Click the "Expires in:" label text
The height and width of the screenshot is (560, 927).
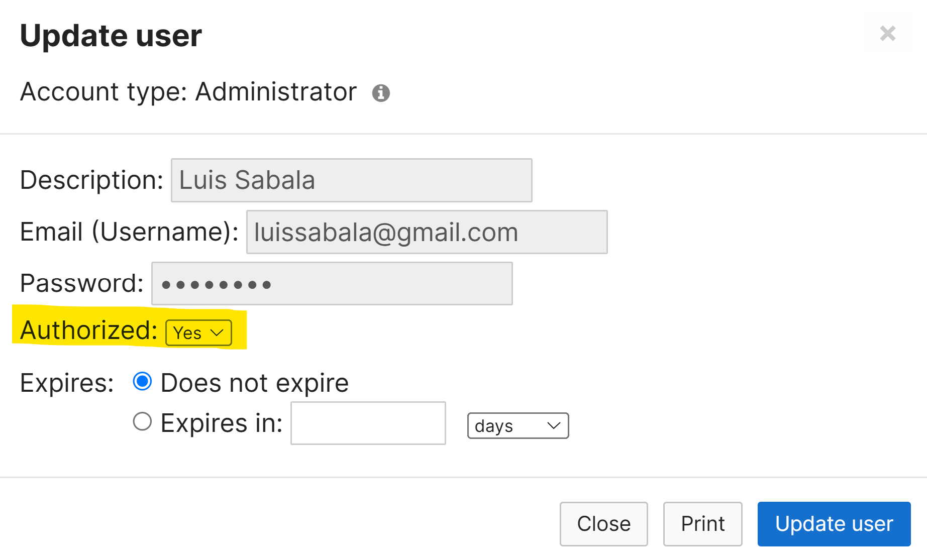tap(222, 423)
